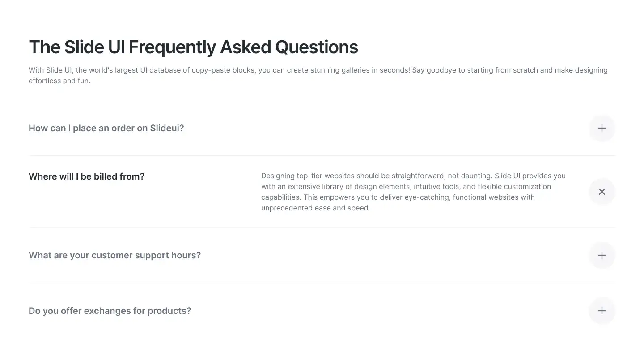This screenshot has height=360, width=644.
Task: Select 'Frequently Asked' in the page title
Action: (x=199, y=47)
